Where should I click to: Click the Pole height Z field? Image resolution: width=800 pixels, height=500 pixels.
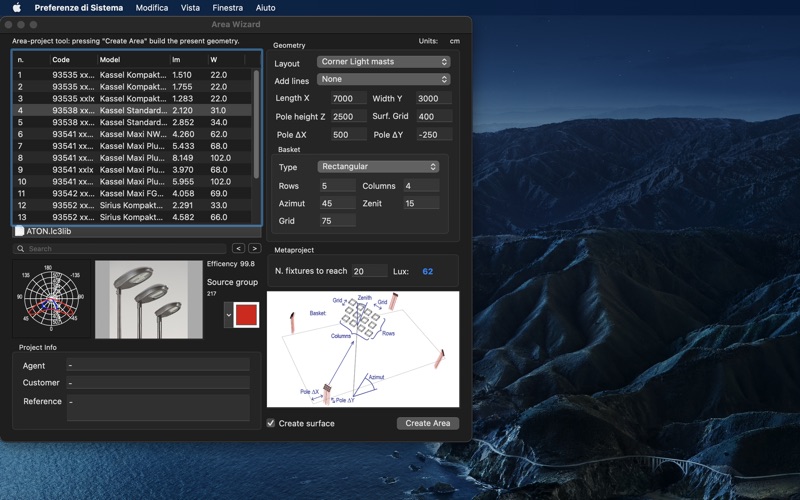[x=348, y=116]
